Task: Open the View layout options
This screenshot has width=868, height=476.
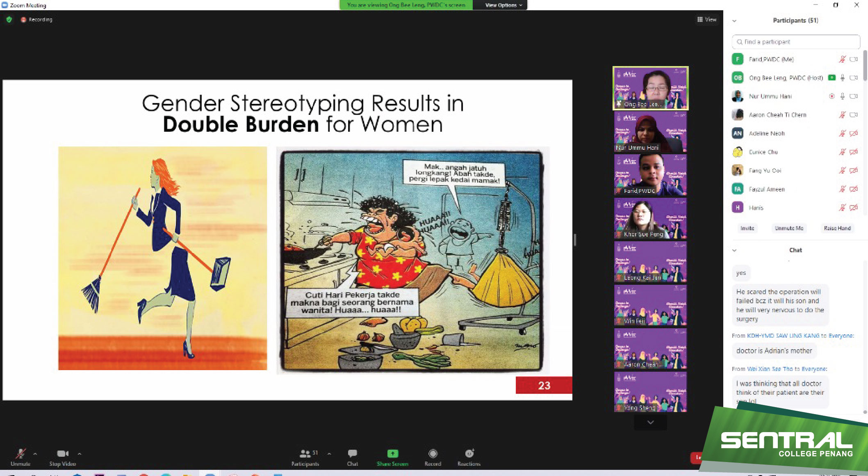Action: click(x=707, y=19)
